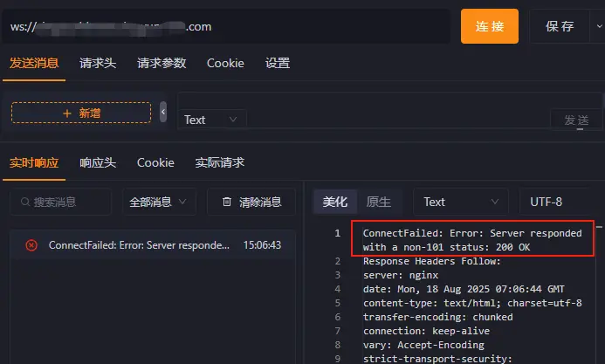Select the 美化 view toggle
This screenshot has height=364, width=605.
click(335, 202)
